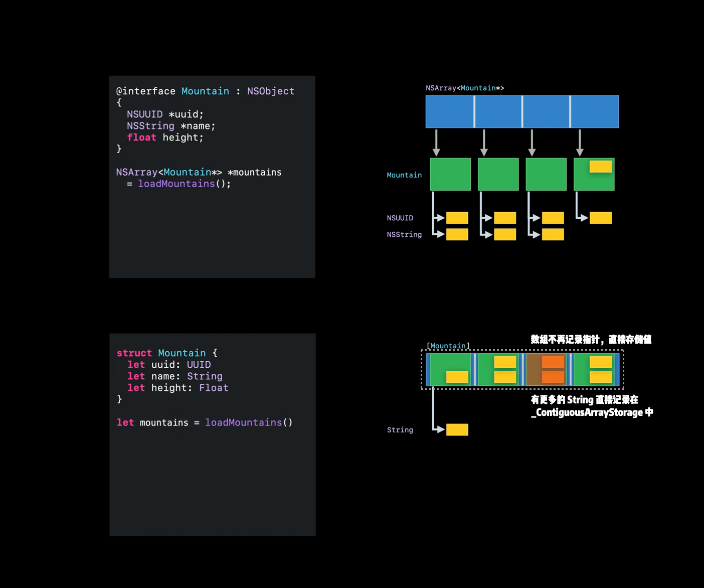Click the second green Mountain box
The width and height of the screenshot is (704, 588).
click(498, 174)
